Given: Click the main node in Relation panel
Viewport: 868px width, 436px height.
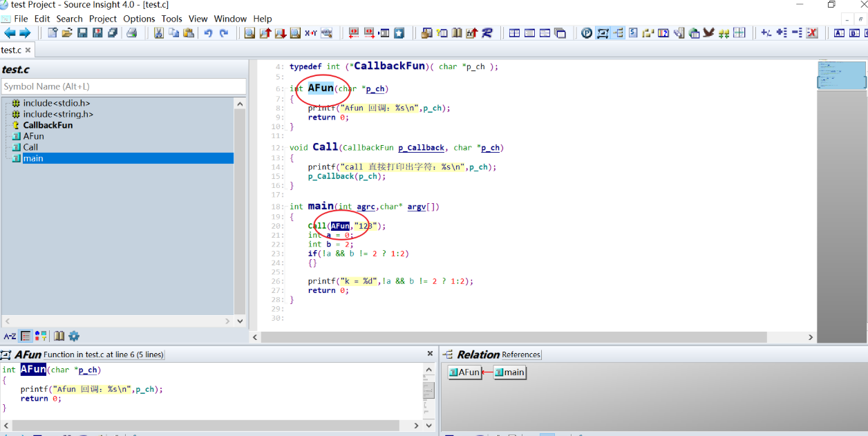Looking at the screenshot, I should [510, 372].
